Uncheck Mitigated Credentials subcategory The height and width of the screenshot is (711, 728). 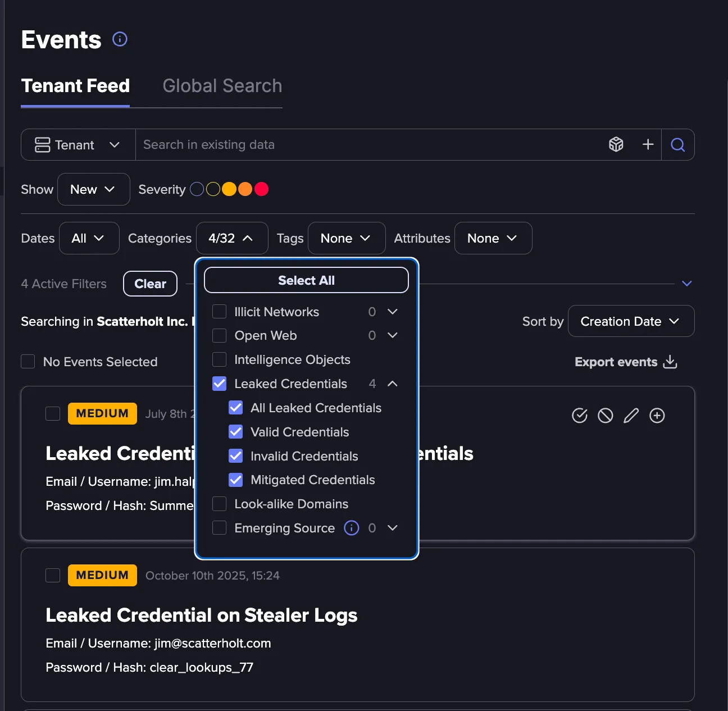(236, 480)
